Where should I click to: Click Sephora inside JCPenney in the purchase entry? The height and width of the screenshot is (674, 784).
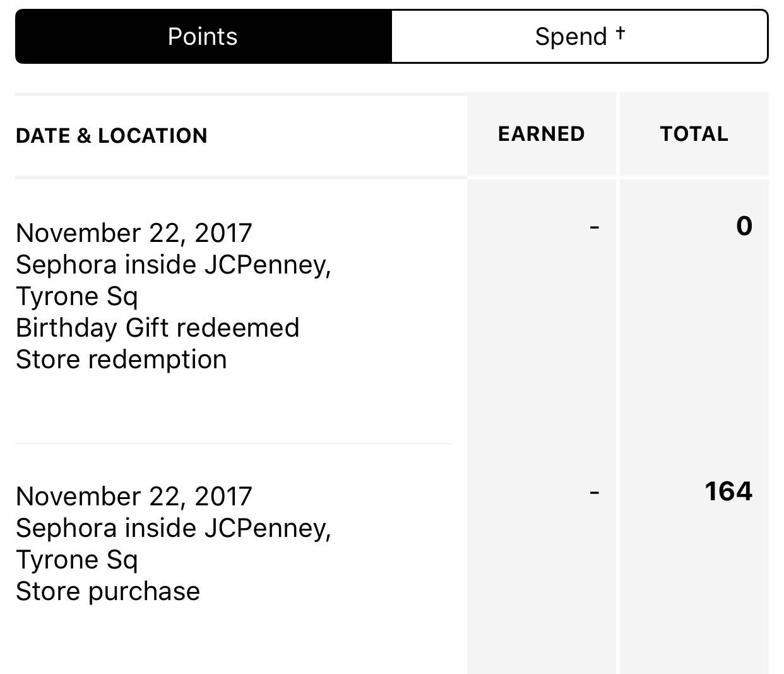click(x=174, y=527)
